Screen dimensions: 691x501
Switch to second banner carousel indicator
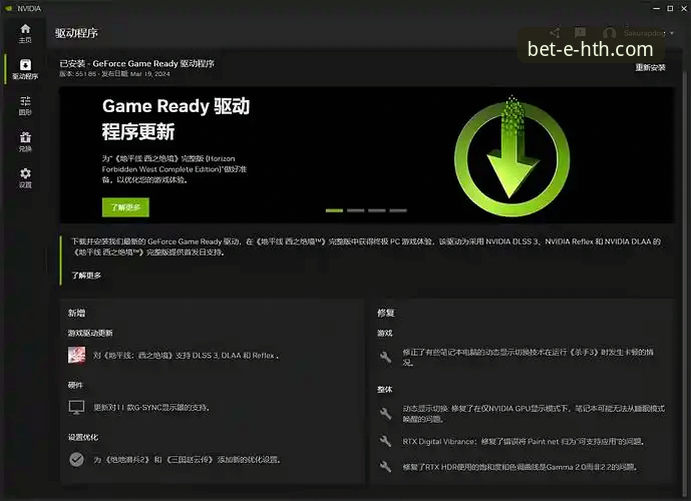coord(356,211)
